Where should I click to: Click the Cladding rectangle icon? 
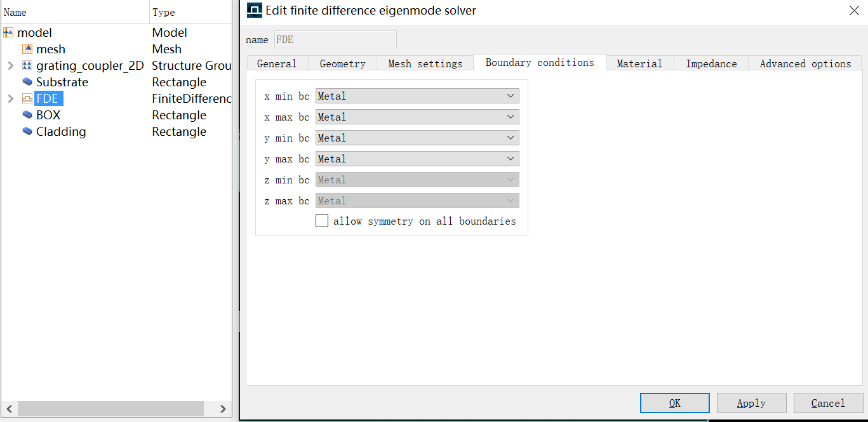27,131
